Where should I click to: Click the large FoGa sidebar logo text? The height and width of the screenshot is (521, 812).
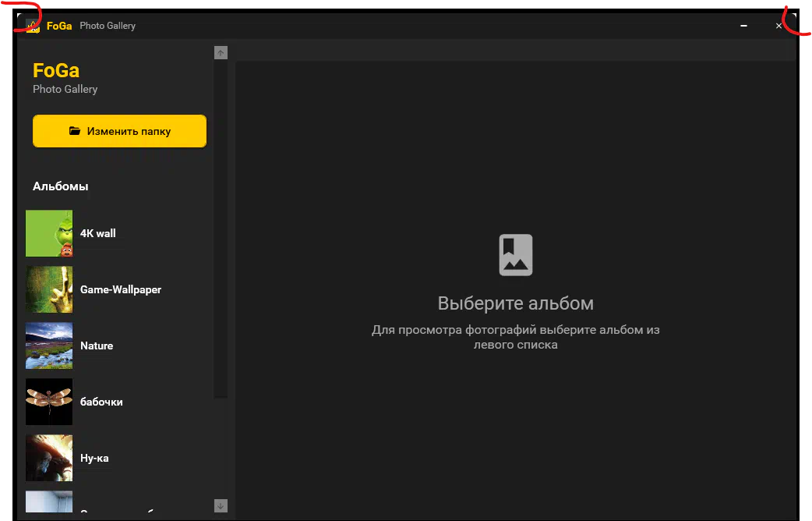(56, 70)
